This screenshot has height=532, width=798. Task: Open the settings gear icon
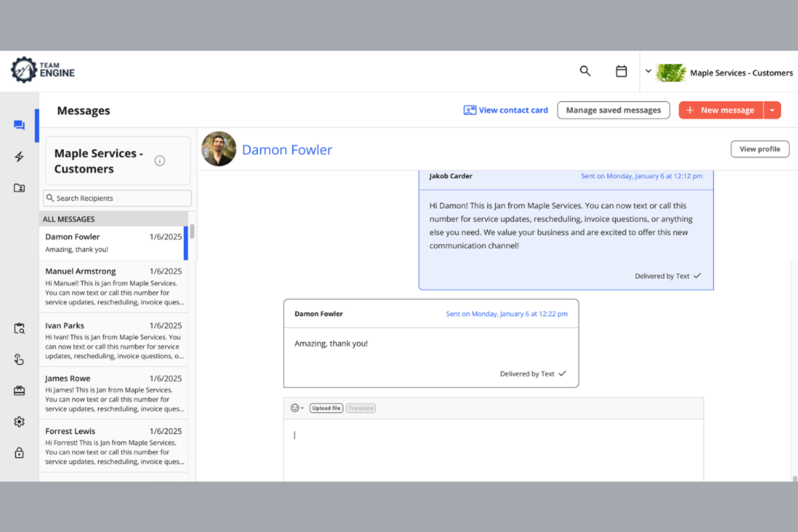19,422
